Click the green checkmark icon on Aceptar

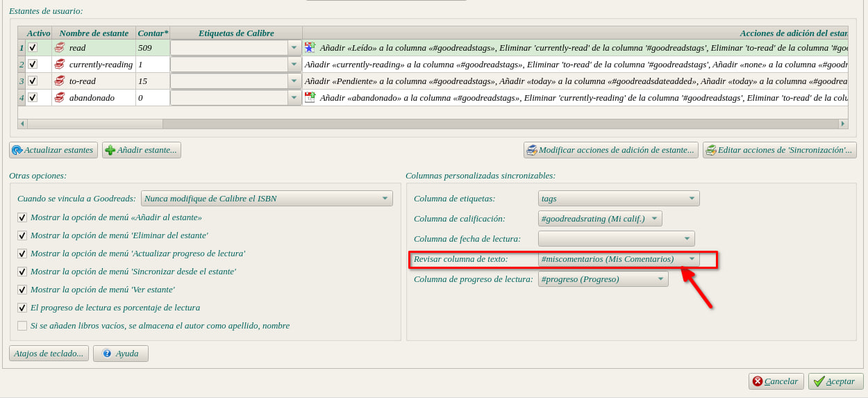[819, 381]
